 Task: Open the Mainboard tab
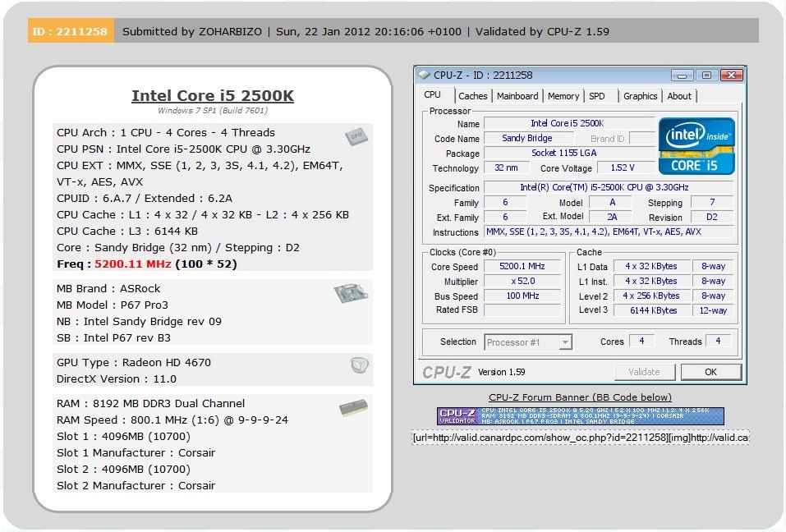[517, 96]
